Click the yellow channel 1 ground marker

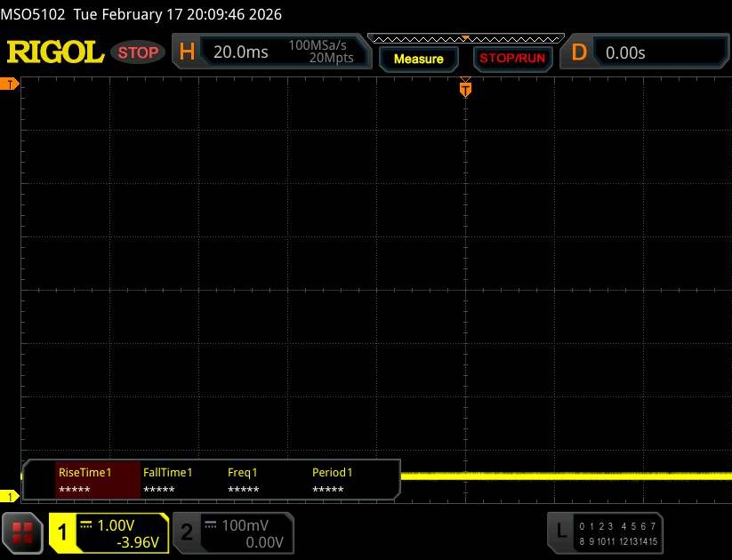pyautogui.click(x=10, y=496)
